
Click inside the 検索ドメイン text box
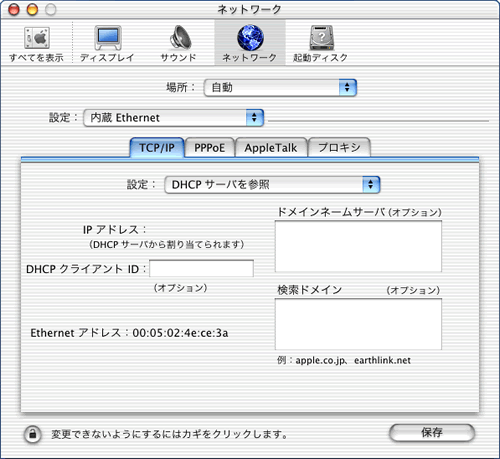click(358, 324)
